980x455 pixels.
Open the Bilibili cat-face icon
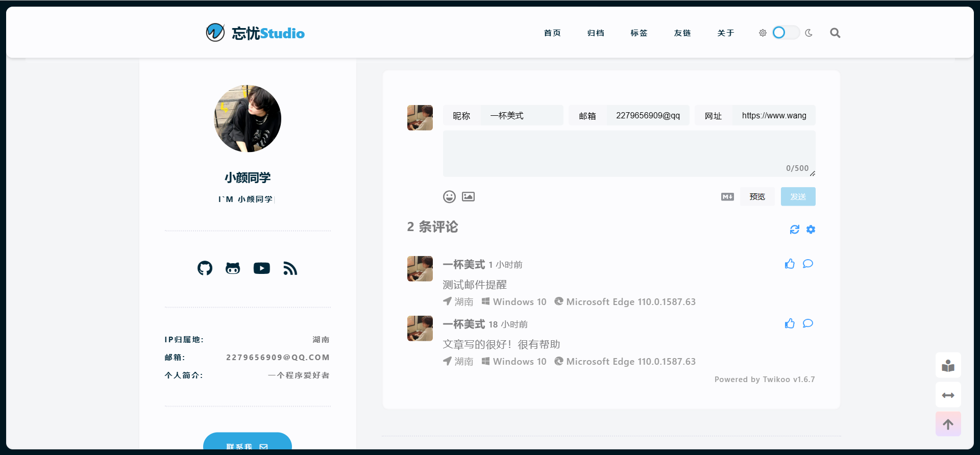233,268
